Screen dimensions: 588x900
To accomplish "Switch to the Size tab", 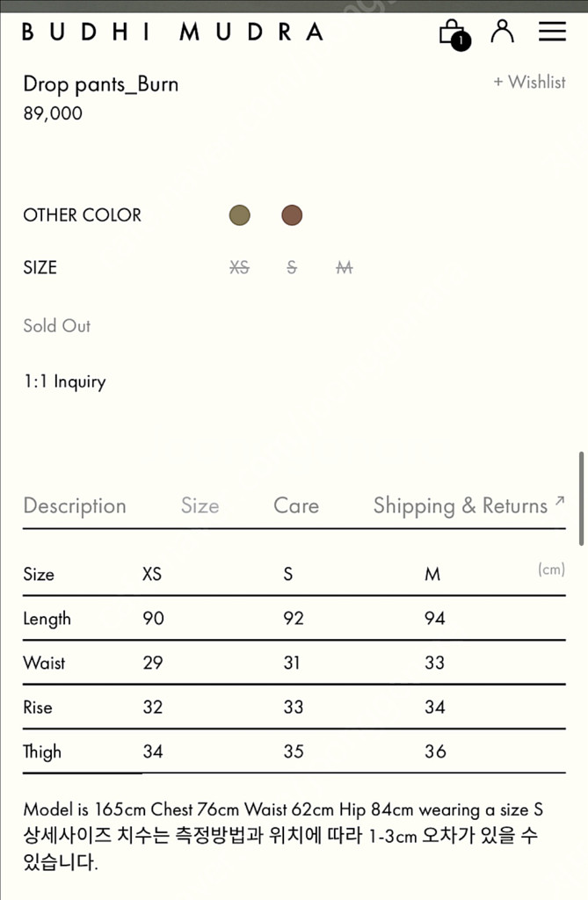I will [x=200, y=506].
